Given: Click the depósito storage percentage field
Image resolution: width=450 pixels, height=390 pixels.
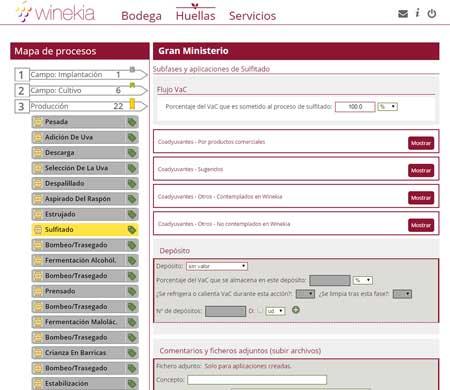Looking at the screenshot, I should point(330,280).
